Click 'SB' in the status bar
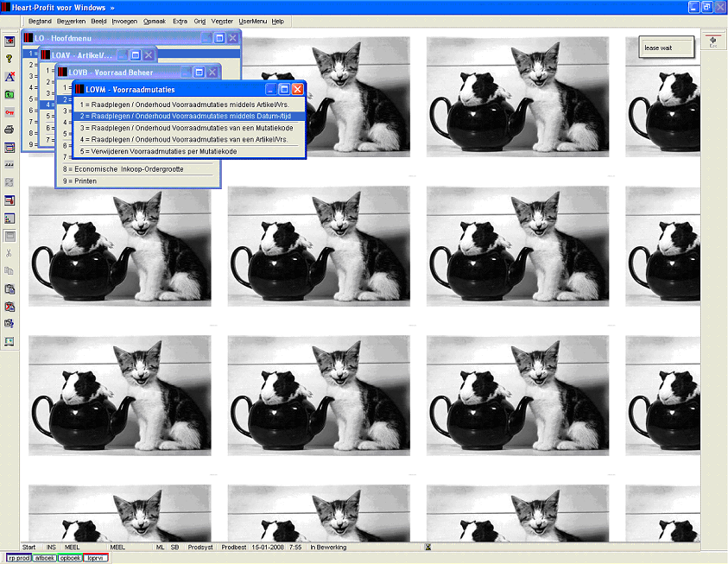Viewport: 728px width, 564px height. [174, 548]
